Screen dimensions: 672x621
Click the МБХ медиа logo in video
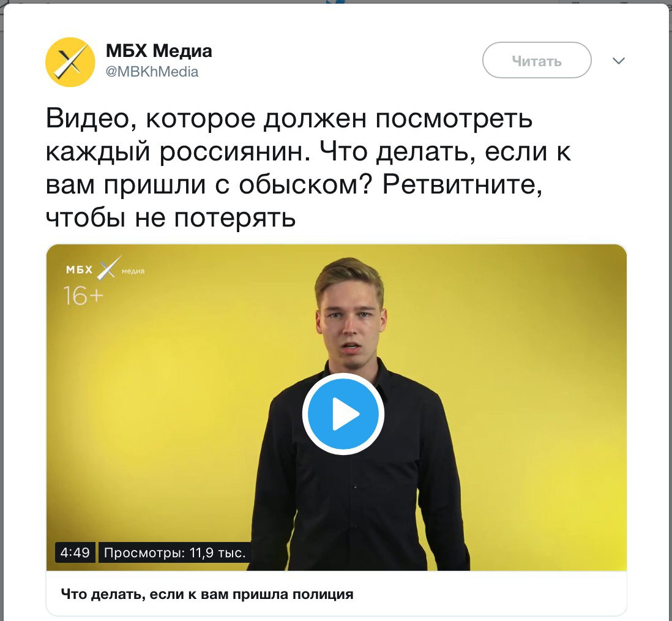[x=105, y=268]
